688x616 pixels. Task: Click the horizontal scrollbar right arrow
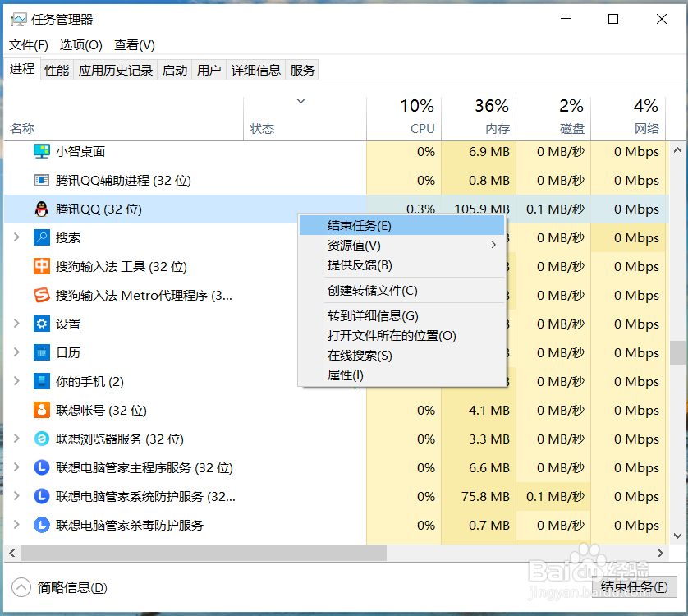coord(660,554)
